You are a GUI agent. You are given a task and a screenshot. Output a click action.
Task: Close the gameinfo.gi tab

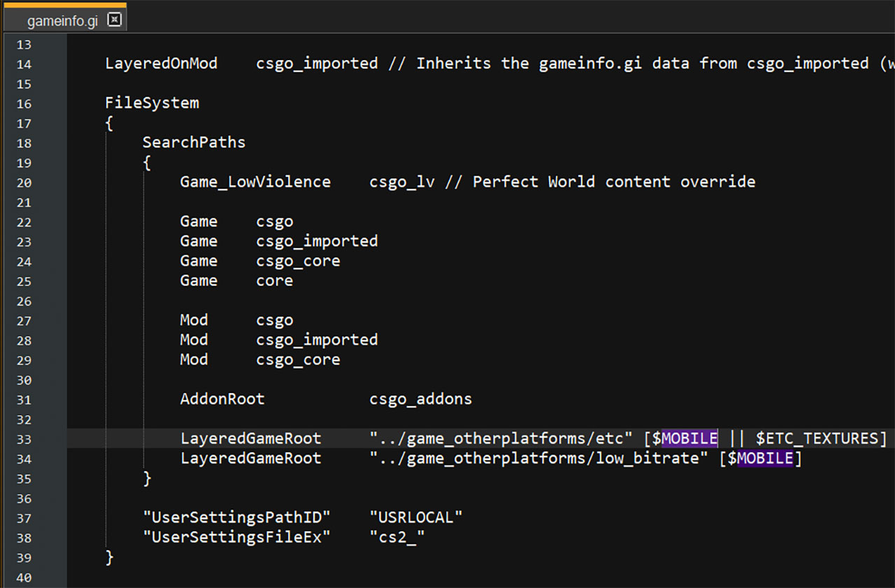tap(115, 20)
